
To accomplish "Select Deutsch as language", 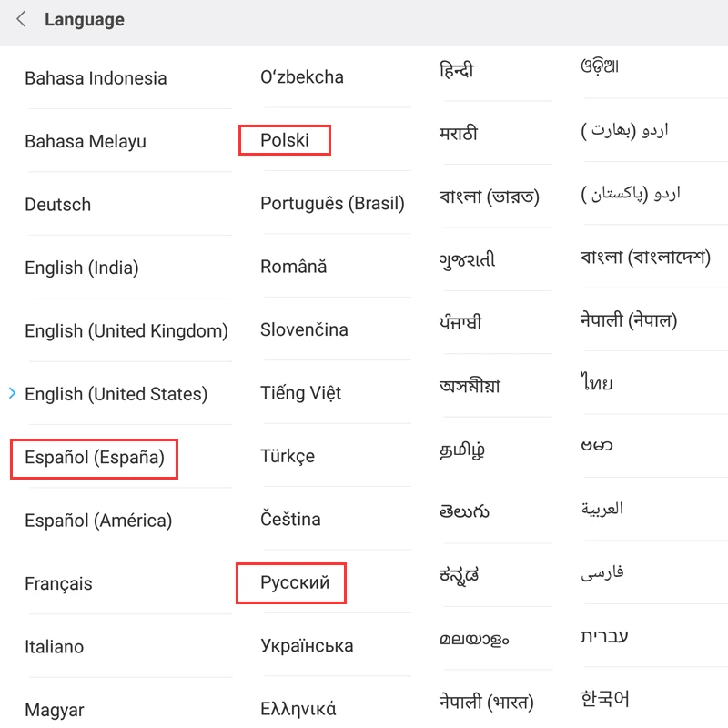I will [58, 205].
